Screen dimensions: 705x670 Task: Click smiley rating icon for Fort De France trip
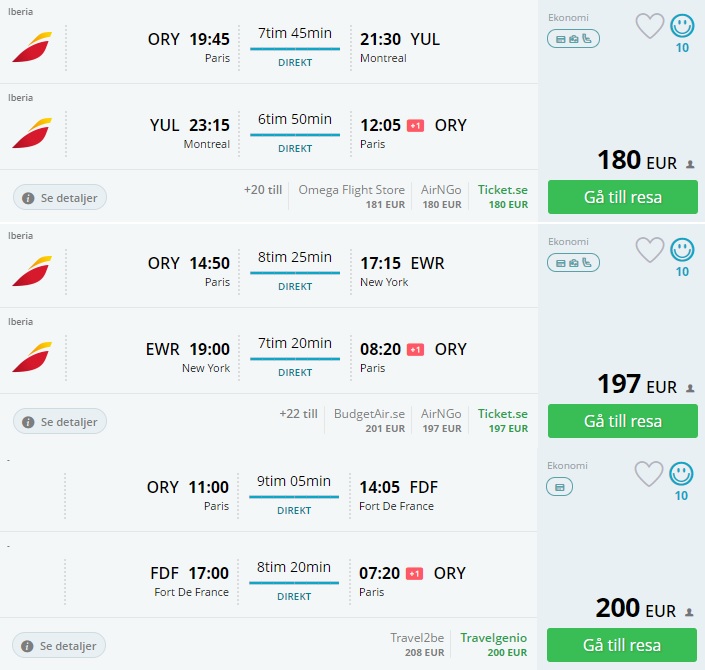click(x=682, y=474)
